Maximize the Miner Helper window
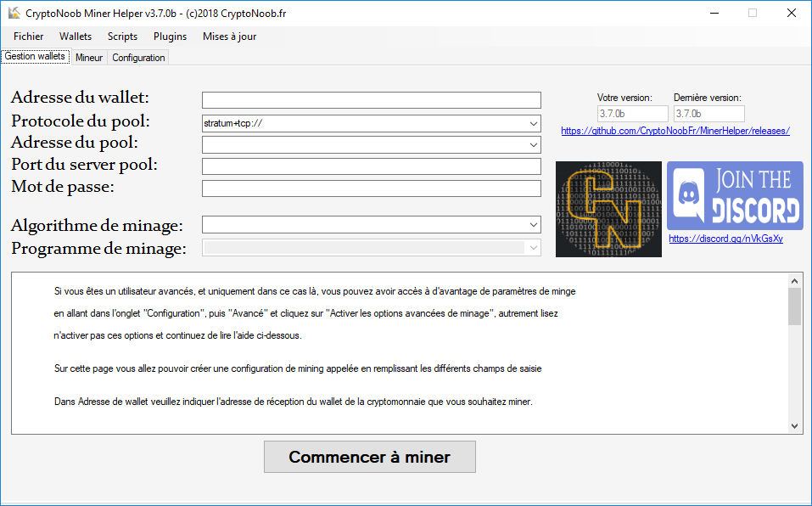812x506 pixels. (753, 13)
